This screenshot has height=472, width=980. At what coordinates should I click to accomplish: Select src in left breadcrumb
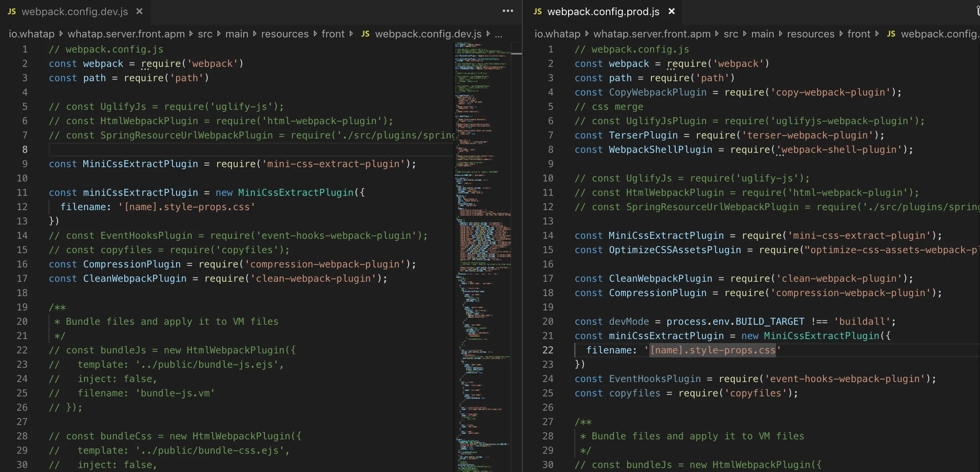click(x=205, y=34)
